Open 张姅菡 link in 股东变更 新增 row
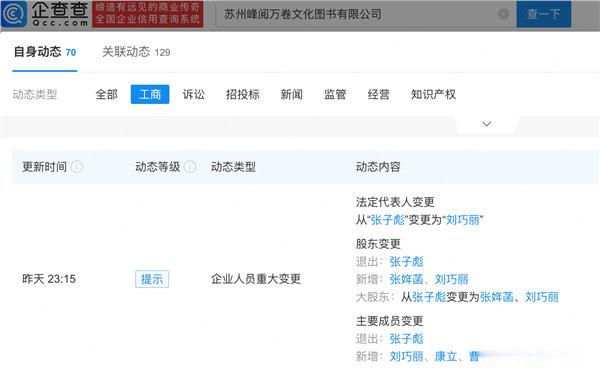 click(406, 279)
